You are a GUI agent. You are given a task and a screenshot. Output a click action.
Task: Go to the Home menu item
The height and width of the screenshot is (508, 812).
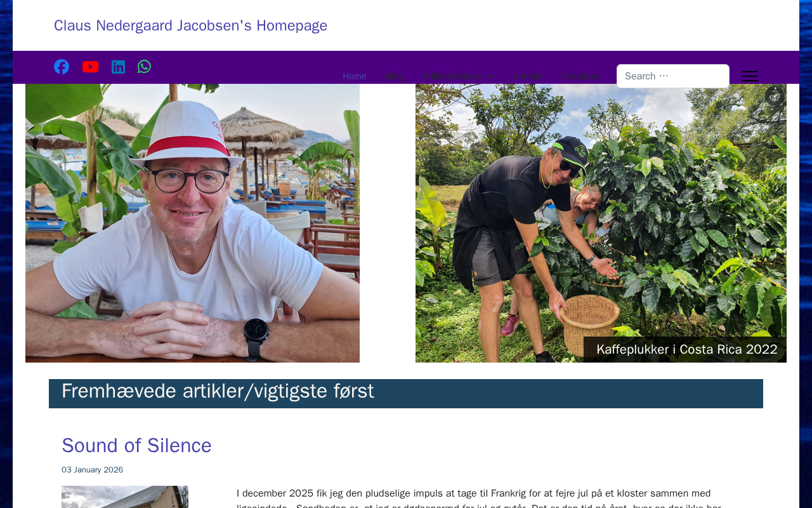coord(355,76)
